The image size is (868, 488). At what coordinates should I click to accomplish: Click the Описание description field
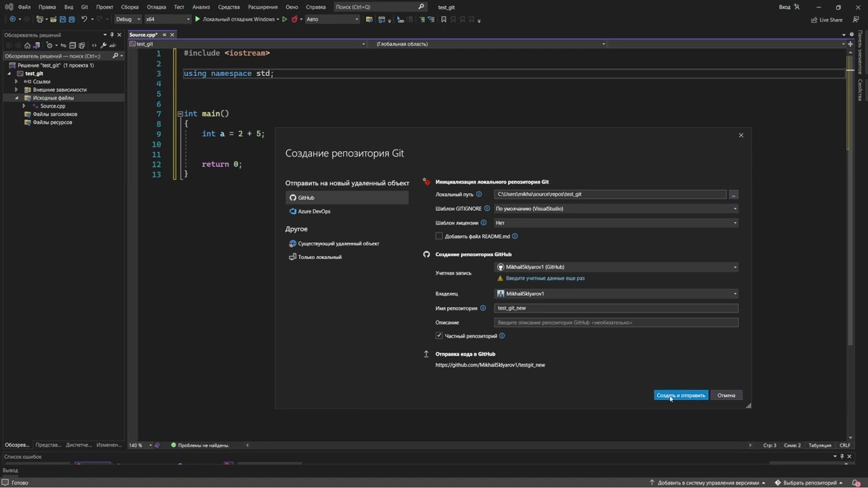(616, 323)
